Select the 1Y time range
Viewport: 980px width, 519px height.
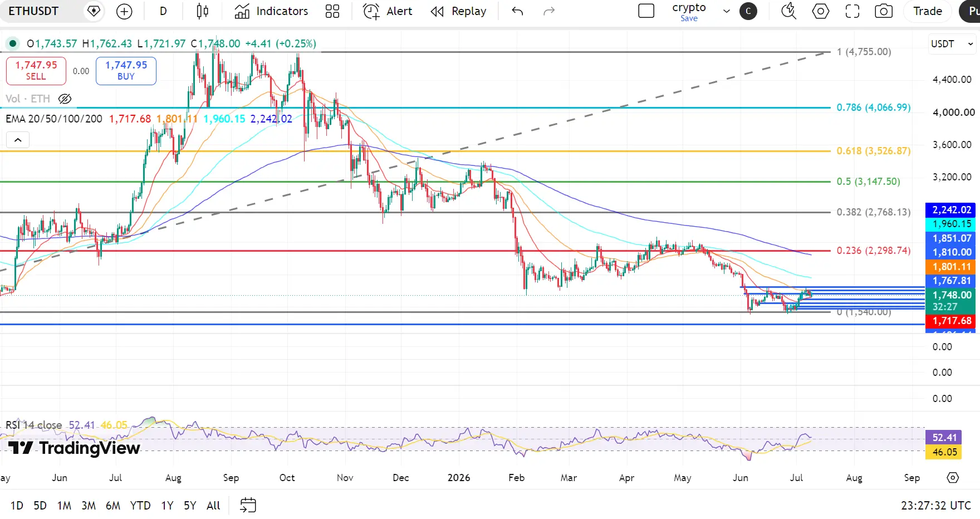click(x=167, y=506)
